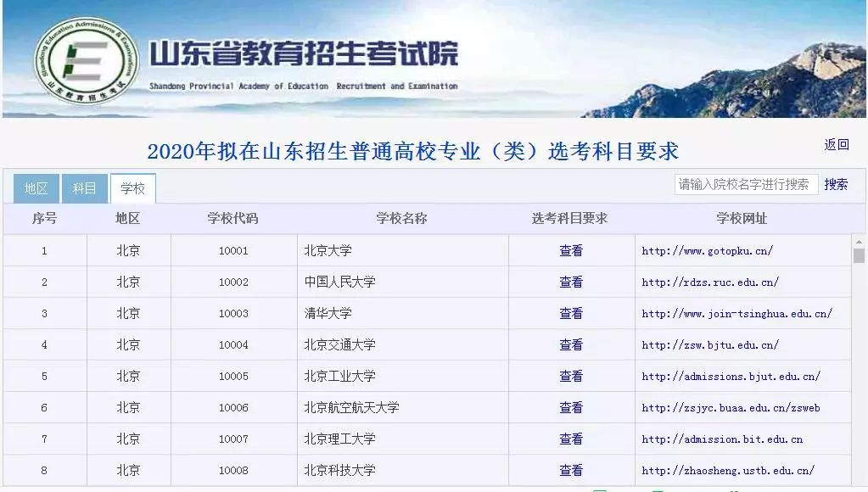Click the 返回 link
Viewport: 868px width, 492px height.
click(837, 144)
